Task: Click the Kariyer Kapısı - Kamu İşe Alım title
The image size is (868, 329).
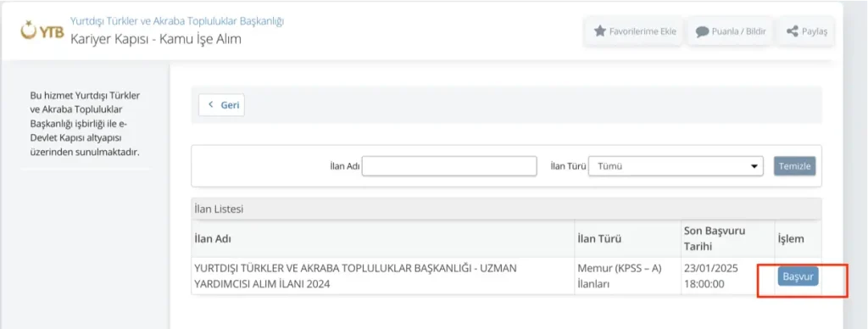Action: click(156, 39)
